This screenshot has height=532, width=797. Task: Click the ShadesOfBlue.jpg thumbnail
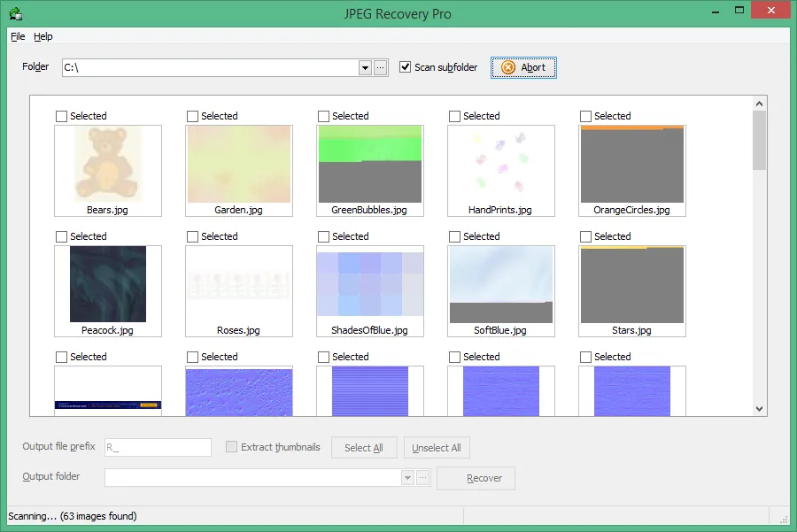[370, 284]
